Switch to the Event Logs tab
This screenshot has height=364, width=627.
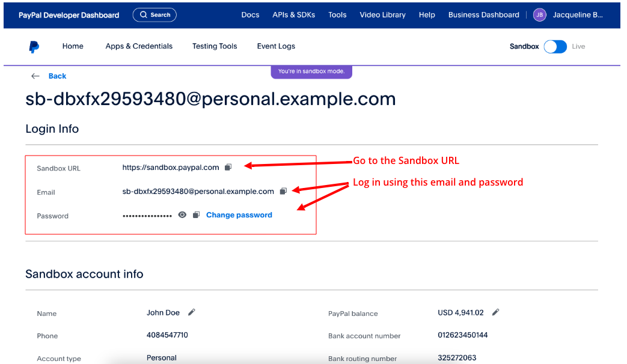[x=276, y=46]
